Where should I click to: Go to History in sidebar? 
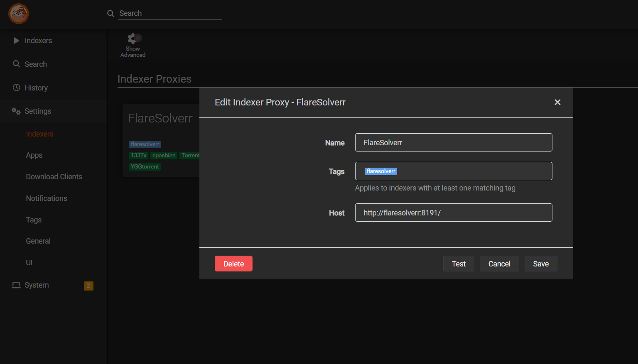36,88
